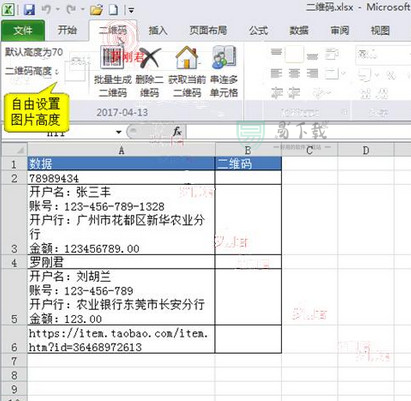Click the Save icon in quick access toolbar

[29, 10]
